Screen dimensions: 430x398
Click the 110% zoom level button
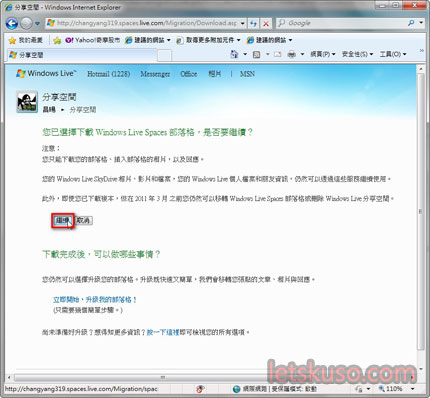tap(391, 389)
